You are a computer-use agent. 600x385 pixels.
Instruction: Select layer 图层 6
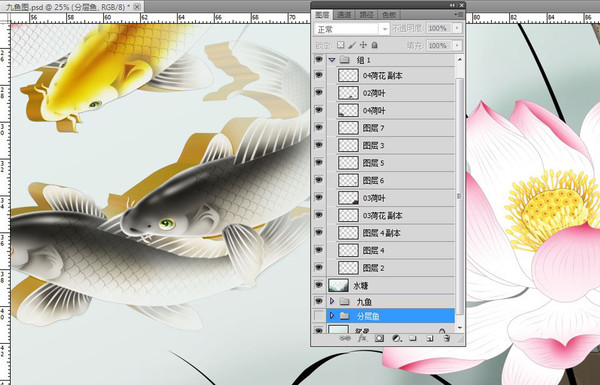(391, 180)
